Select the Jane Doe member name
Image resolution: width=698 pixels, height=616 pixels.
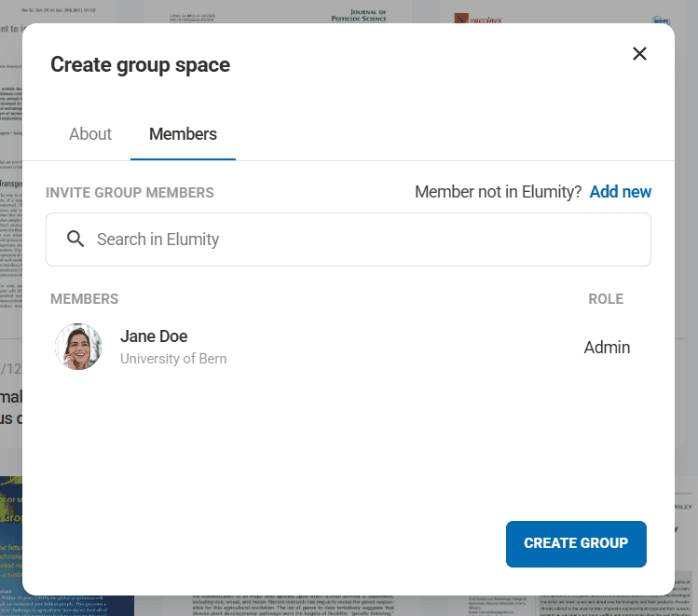pyautogui.click(x=154, y=336)
